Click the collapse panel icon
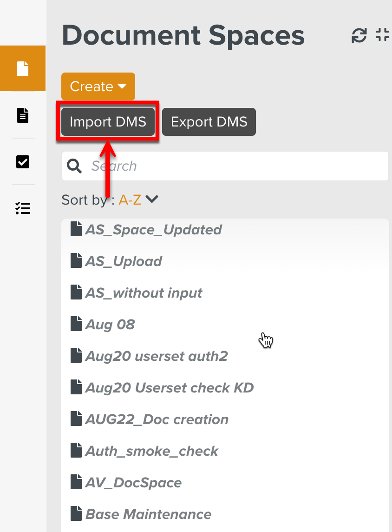This screenshot has width=392, height=532. (x=383, y=35)
